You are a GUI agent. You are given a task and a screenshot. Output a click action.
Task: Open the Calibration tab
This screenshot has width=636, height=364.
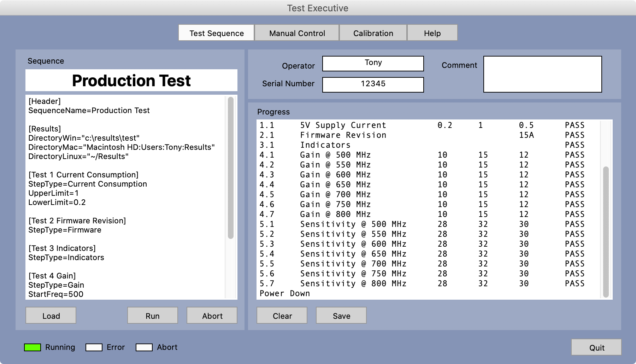tap(373, 33)
